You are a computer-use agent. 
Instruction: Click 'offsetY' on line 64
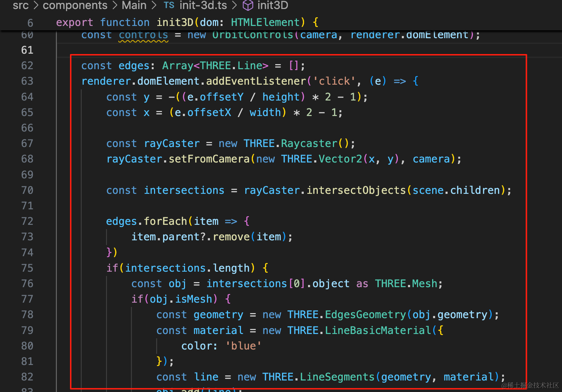coord(221,97)
